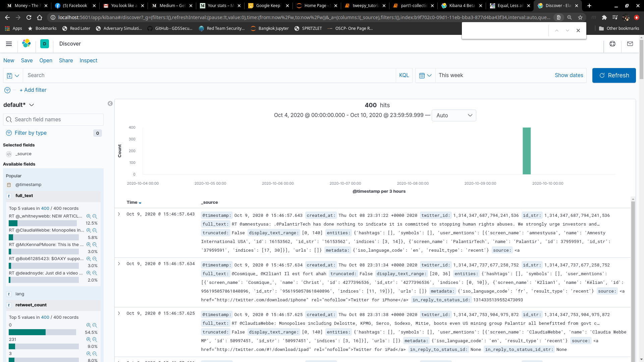Expand the first document row
Image resolution: width=644 pixels, height=362 pixels.
click(x=119, y=214)
